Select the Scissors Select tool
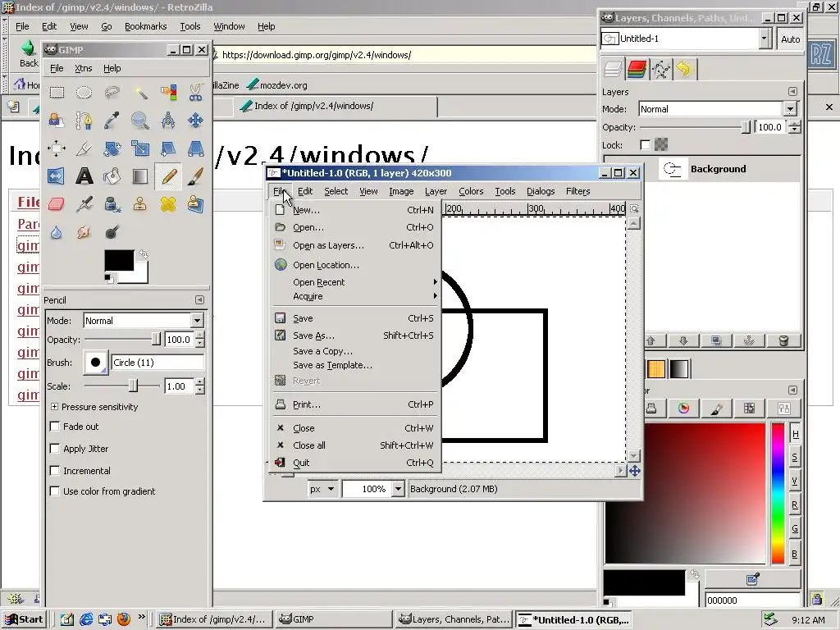This screenshot has width=840, height=630. (x=195, y=93)
